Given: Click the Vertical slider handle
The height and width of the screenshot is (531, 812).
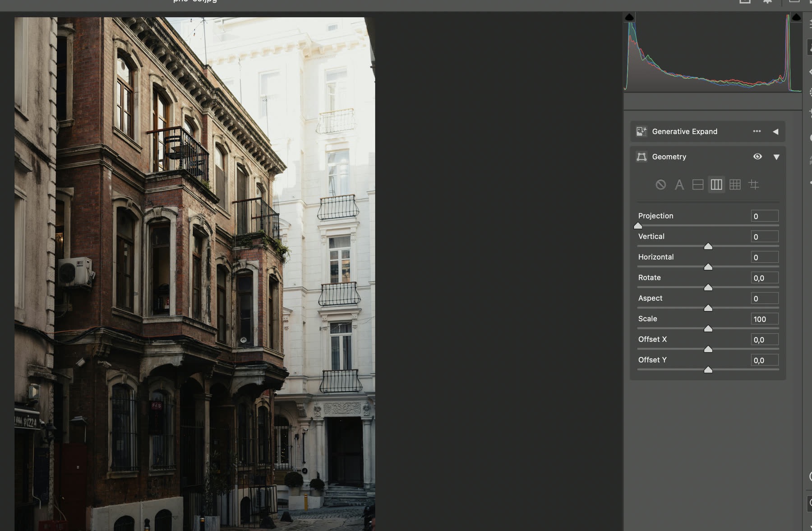Looking at the screenshot, I should [708, 246].
